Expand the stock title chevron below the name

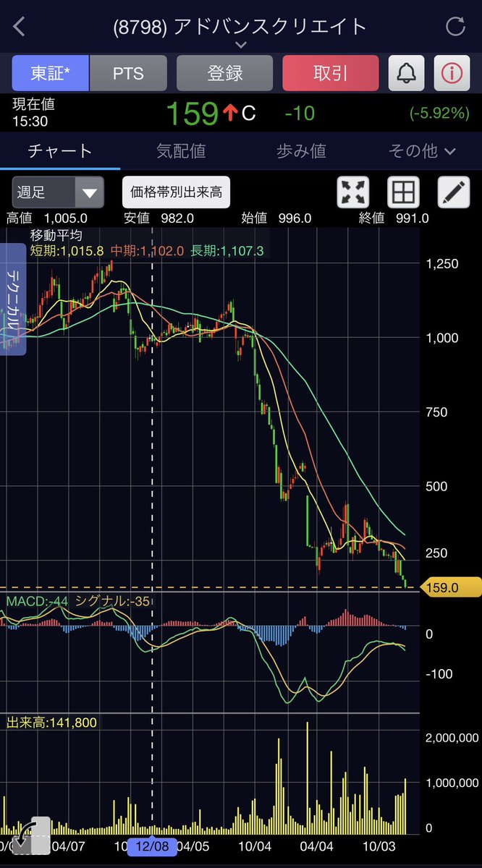click(x=241, y=45)
